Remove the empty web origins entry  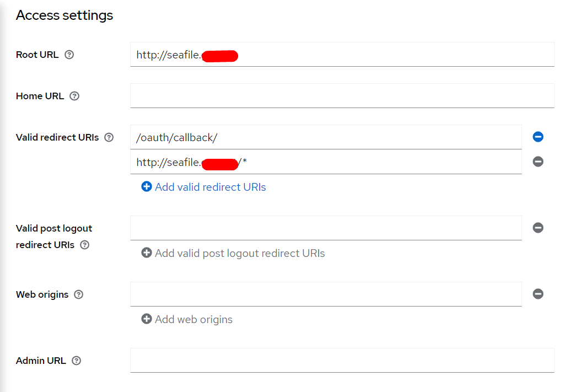click(538, 294)
